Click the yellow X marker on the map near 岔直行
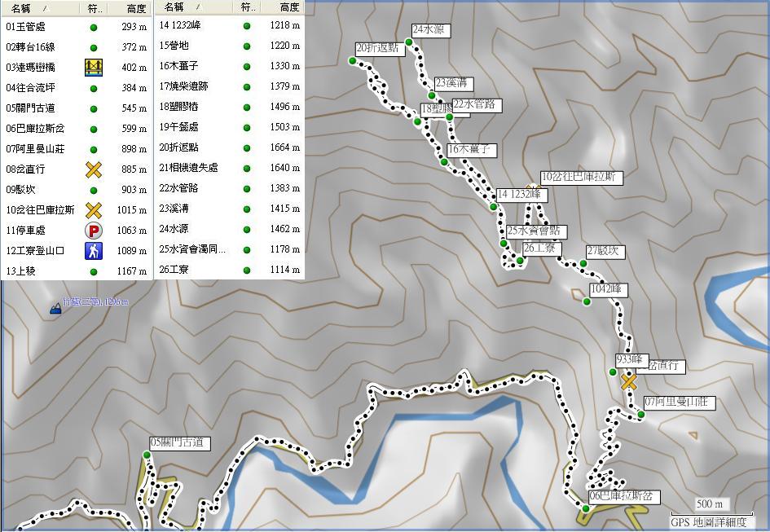Image resolution: width=770 pixels, height=532 pixels. pos(628,381)
